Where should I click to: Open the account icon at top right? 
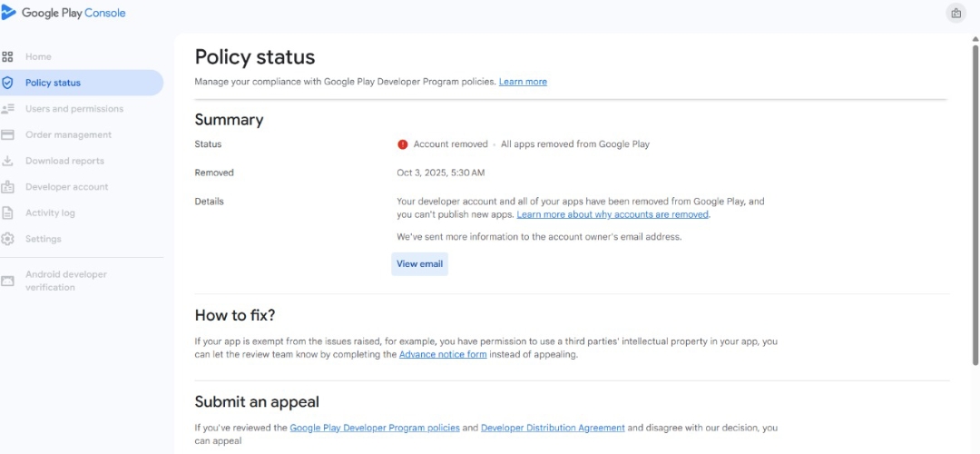tap(955, 13)
